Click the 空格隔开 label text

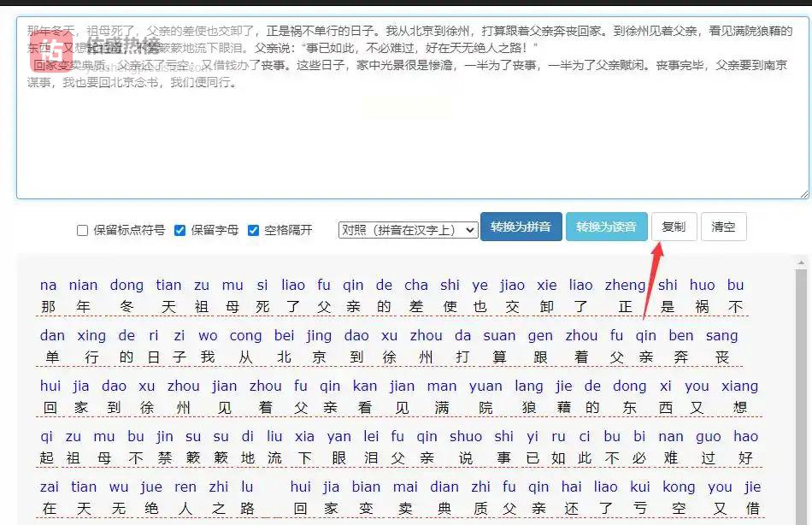tap(288, 230)
